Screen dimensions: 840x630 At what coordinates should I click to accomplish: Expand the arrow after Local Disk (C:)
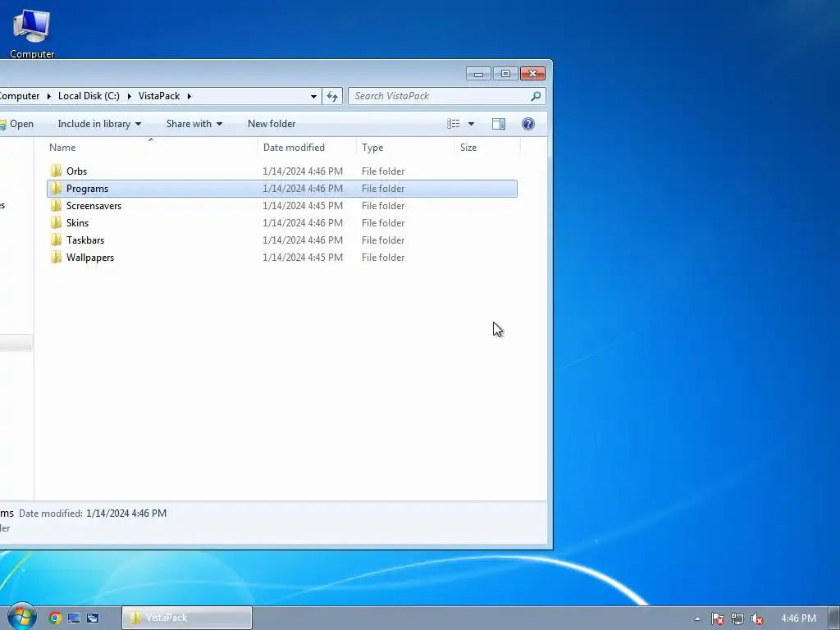point(129,97)
